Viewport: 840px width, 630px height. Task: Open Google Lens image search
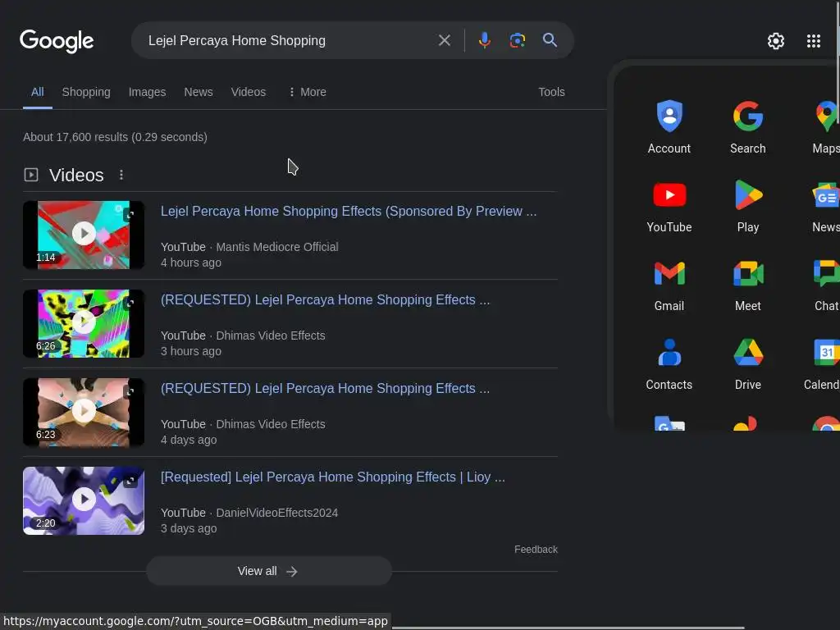point(517,40)
